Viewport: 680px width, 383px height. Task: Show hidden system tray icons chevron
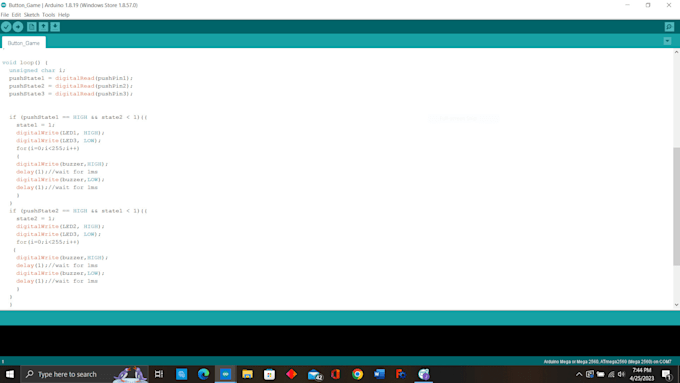[x=579, y=374]
